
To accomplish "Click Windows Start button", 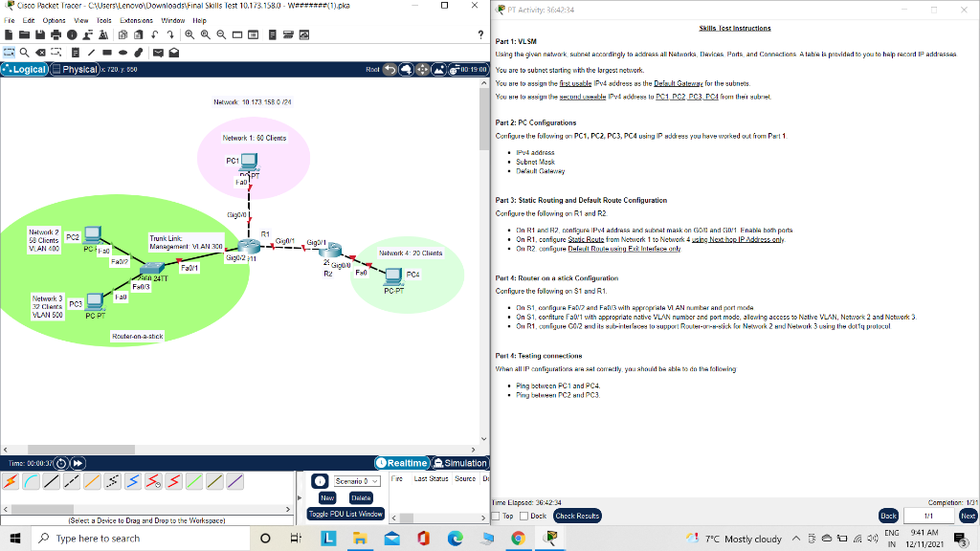I will click(x=15, y=539).
